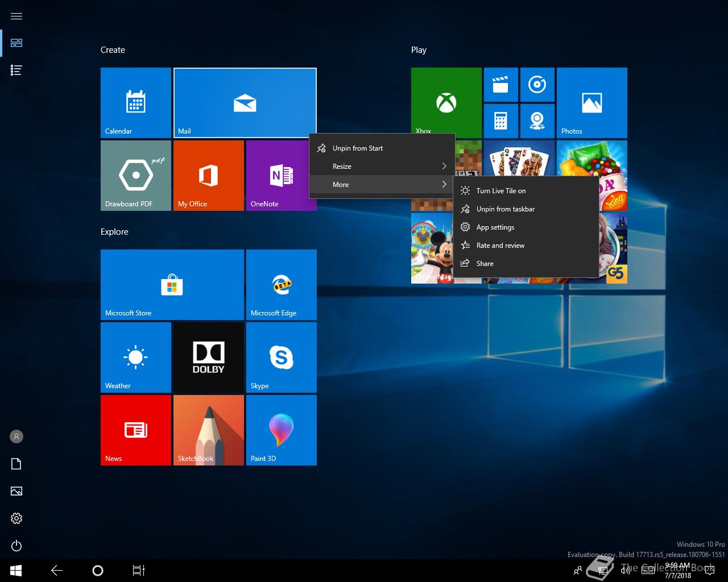Open the volume control icon
Image resolution: width=728 pixels, height=582 pixels.
click(625, 571)
